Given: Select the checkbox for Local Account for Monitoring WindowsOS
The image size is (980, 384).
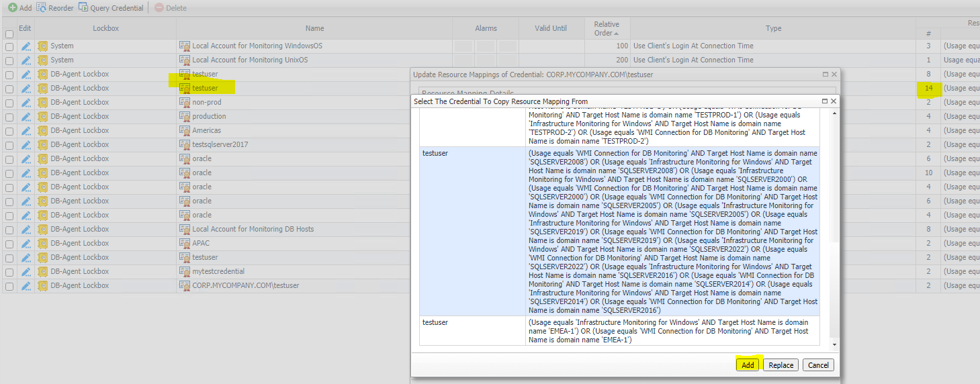Looking at the screenshot, I should click(9, 46).
